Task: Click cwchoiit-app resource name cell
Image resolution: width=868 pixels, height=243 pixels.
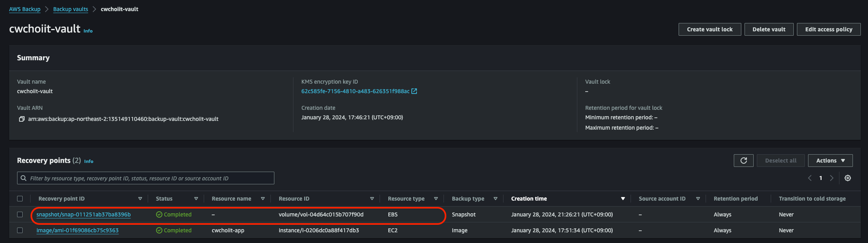Action: coord(228,230)
